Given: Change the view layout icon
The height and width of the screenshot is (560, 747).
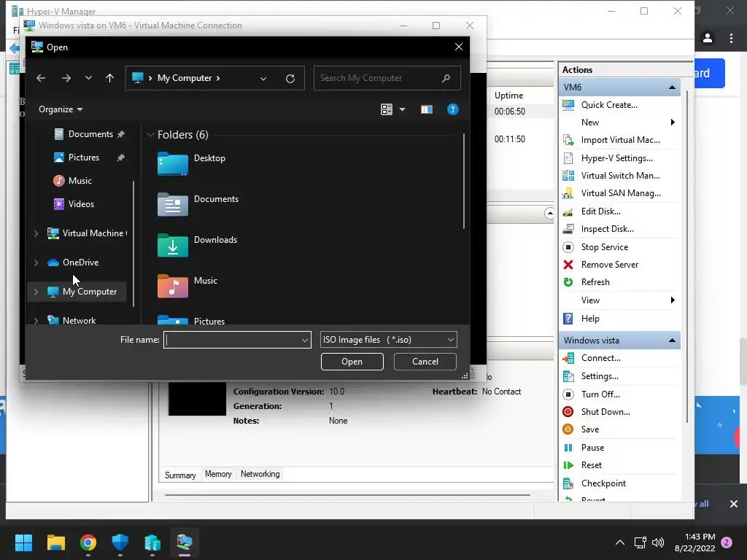Looking at the screenshot, I should point(387,109).
